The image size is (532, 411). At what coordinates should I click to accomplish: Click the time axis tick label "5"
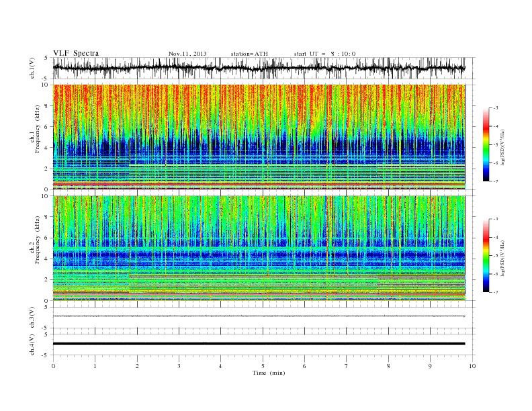pyautogui.click(x=263, y=366)
